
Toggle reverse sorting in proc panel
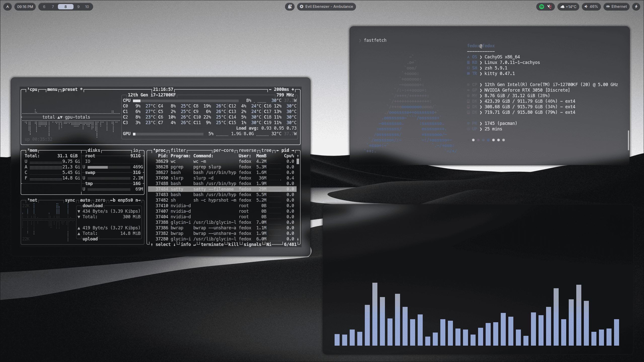point(247,150)
